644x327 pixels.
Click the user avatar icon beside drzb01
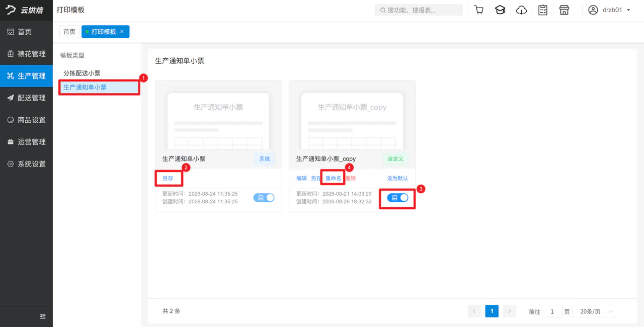(x=593, y=10)
